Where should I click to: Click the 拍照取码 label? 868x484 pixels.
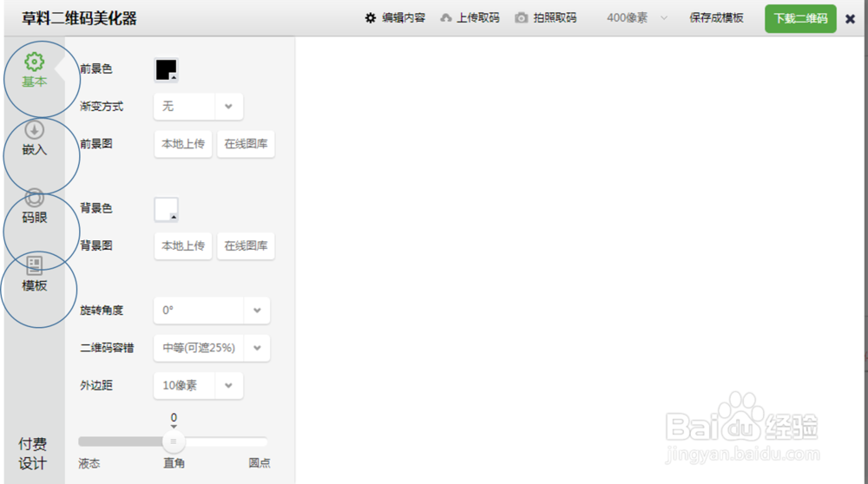(555, 17)
